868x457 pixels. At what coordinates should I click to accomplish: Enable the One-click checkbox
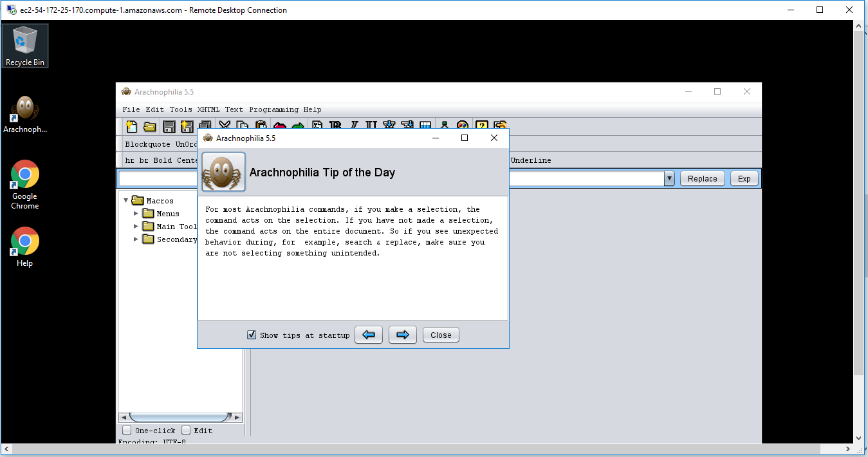click(127, 430)
